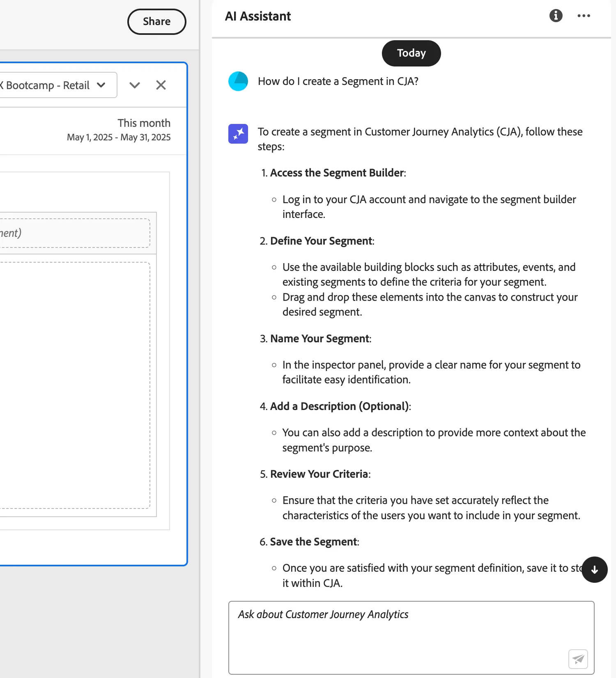
Task: Open the AI Assistant info icon
Action: tap(556, 16)
